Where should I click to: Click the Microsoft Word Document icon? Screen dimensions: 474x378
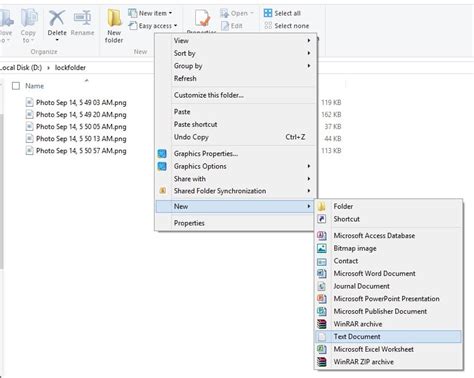(322, 274)
